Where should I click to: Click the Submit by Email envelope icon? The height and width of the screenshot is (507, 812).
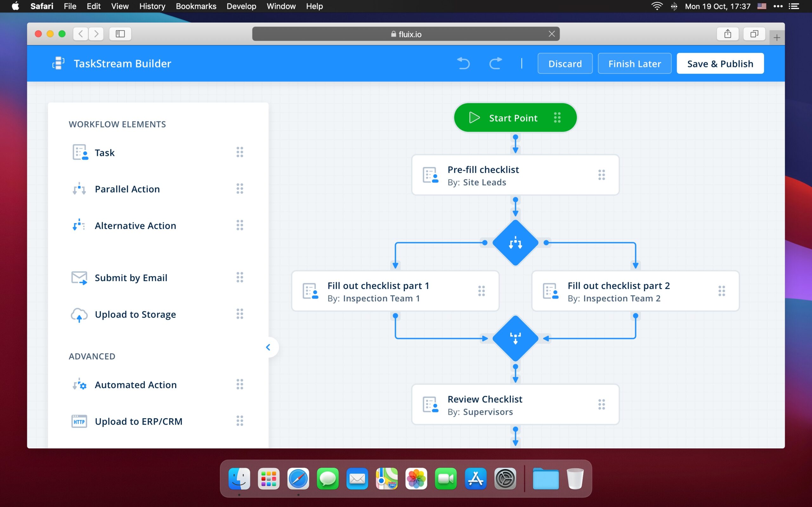[x=79, y=278]
